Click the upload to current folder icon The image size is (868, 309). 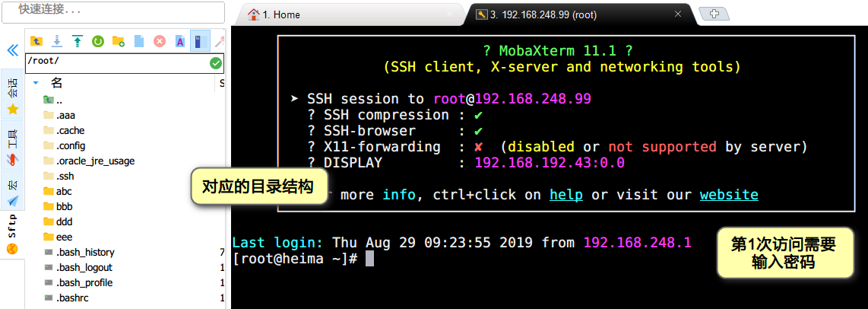pyautogui.click(x=78, y=40)
